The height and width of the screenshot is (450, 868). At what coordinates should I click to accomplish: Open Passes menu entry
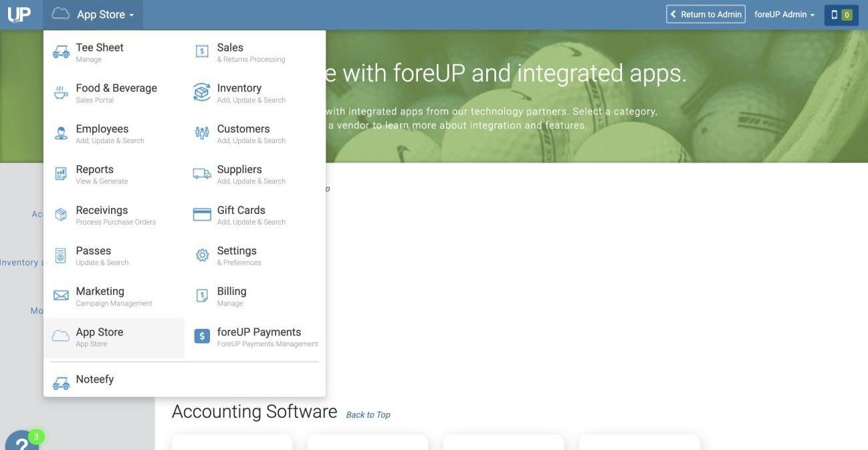pos(114,255)
